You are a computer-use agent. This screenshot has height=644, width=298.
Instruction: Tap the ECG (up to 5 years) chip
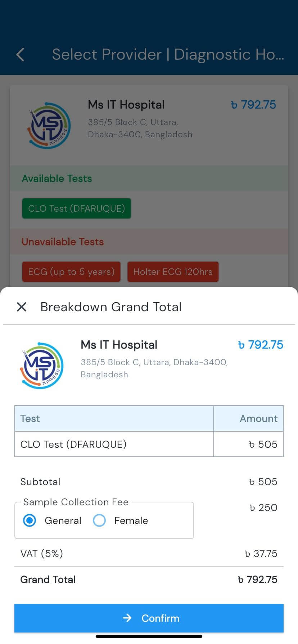coord(71,272)
